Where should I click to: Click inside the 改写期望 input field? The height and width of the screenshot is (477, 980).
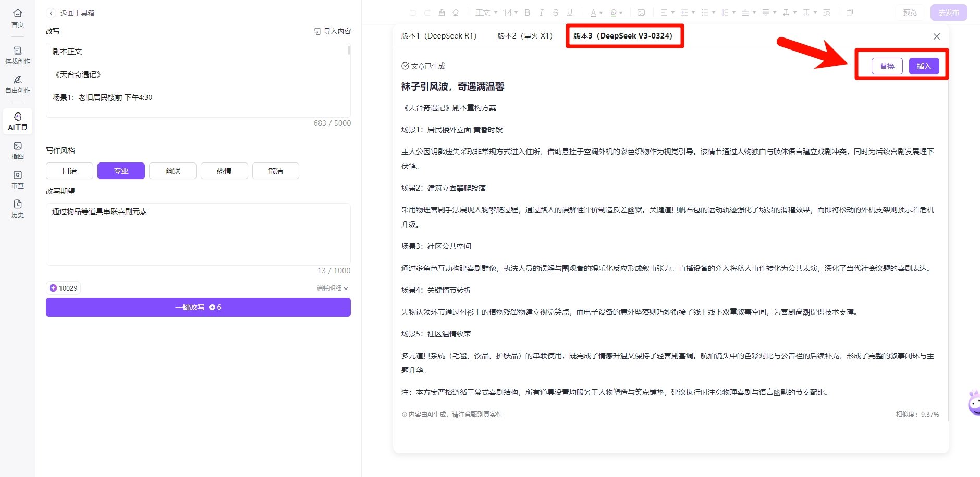pos(198,234)
